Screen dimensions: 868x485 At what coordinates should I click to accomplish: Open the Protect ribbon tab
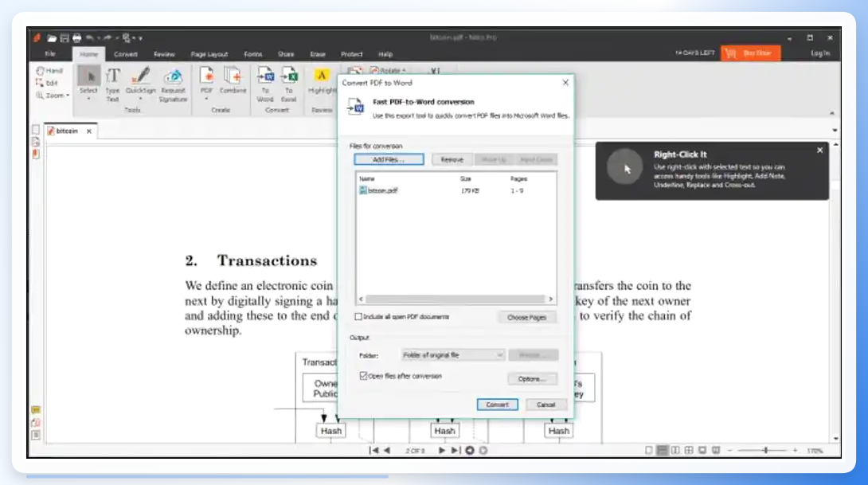pyautogui.click(x=351, y=54)
